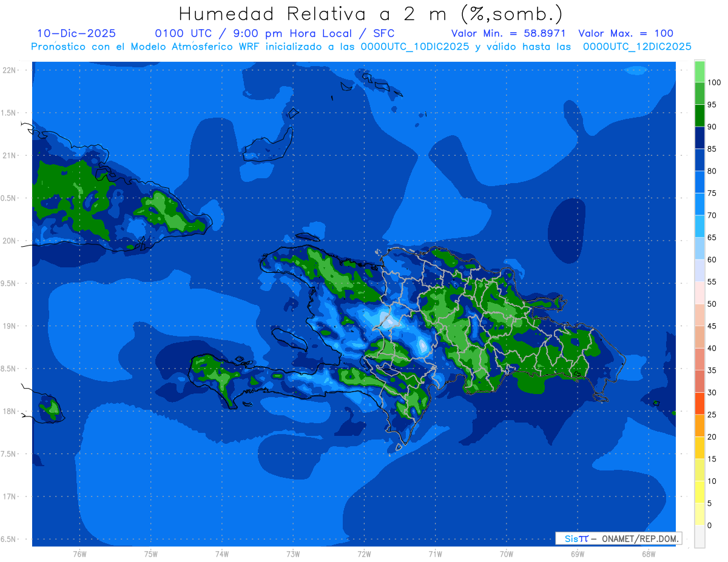Click the '85' legend scale label
This screenshot has width=728, height=562.
point(712,149)
